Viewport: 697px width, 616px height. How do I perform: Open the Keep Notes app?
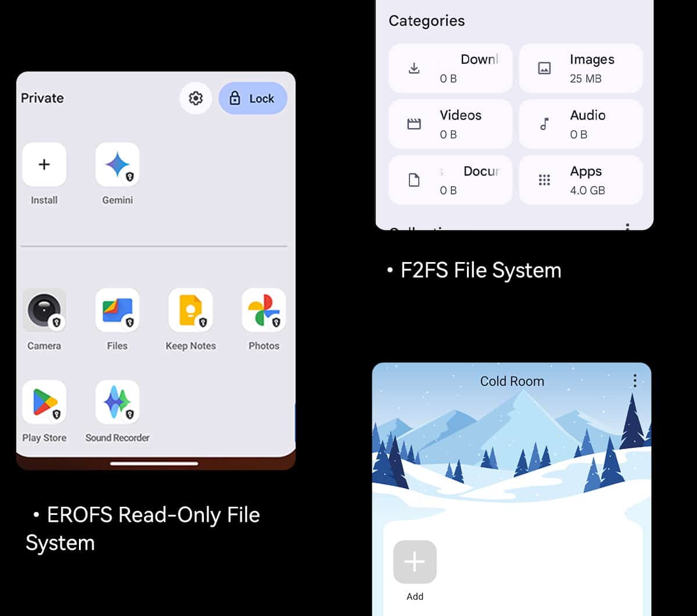coord(191,310)
